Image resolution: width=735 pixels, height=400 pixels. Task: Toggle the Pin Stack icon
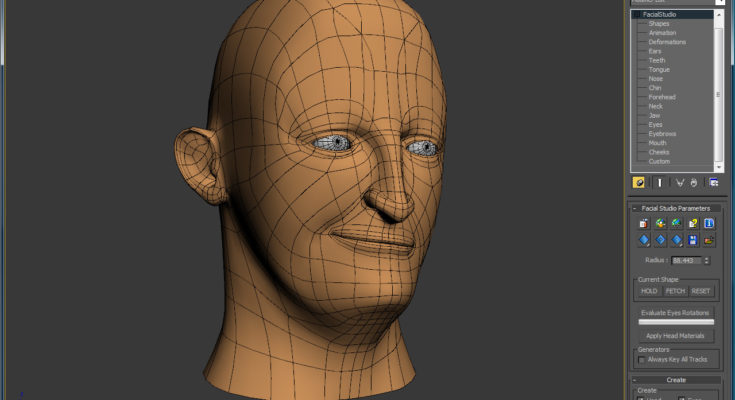coord(638,182)
